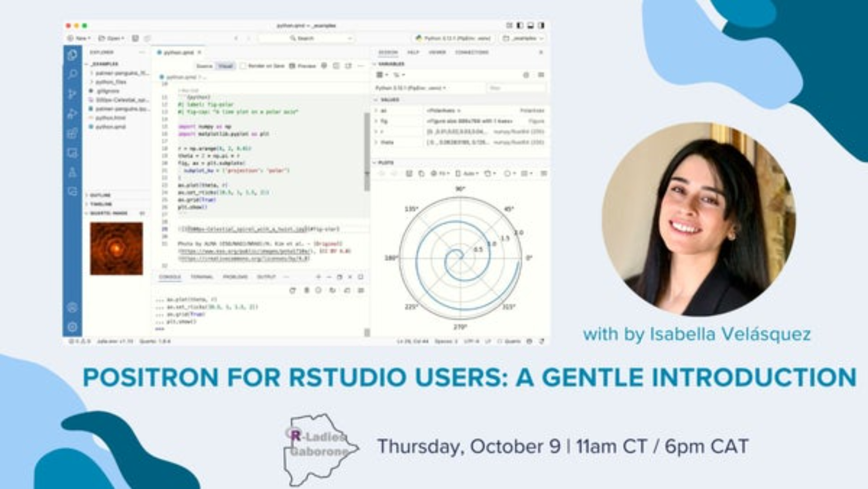Viewport: 868px width, 489px height.
Task: Open the Search view in activity bar
Action: [72, 74]
